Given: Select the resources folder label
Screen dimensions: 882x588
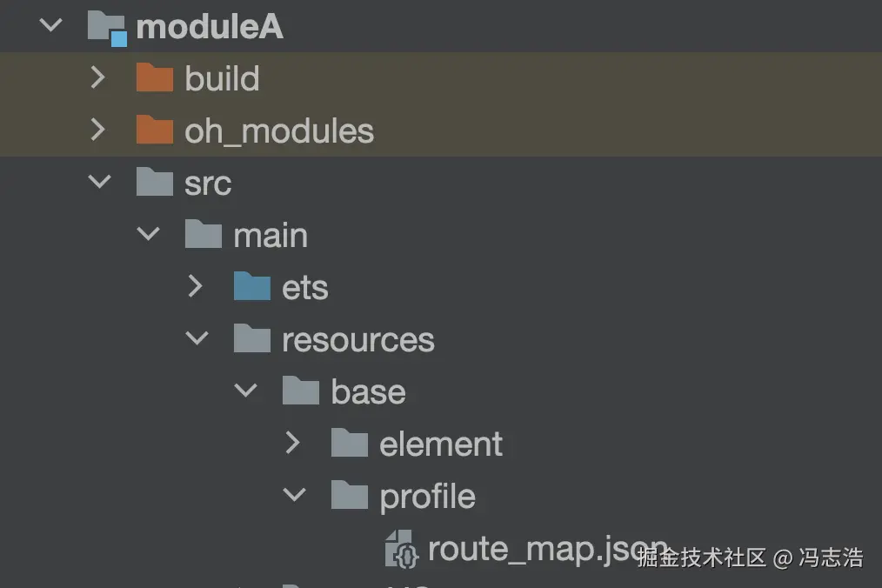Looking at the screenshot, I should 357,339.
